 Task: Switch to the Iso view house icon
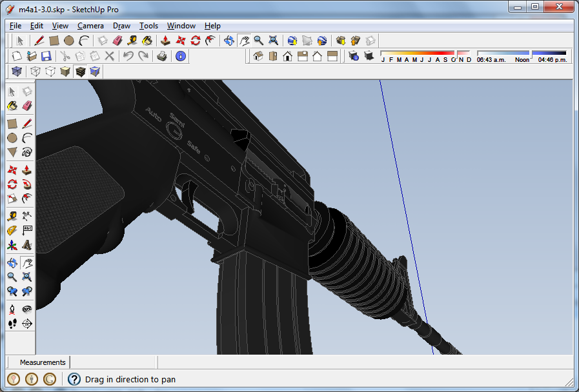pos(258,56)
